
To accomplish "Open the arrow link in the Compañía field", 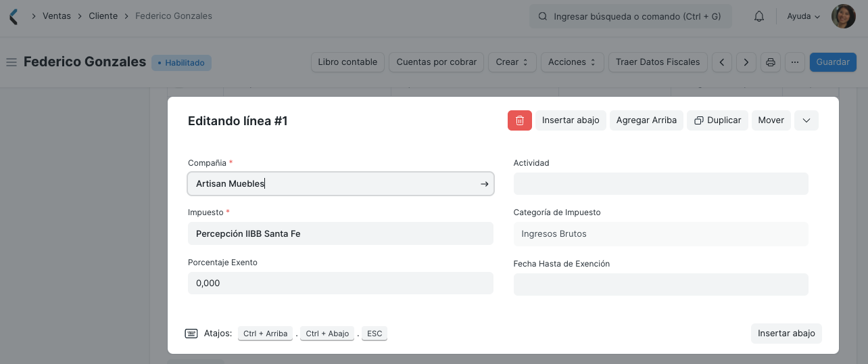I will tap(484, 184).
